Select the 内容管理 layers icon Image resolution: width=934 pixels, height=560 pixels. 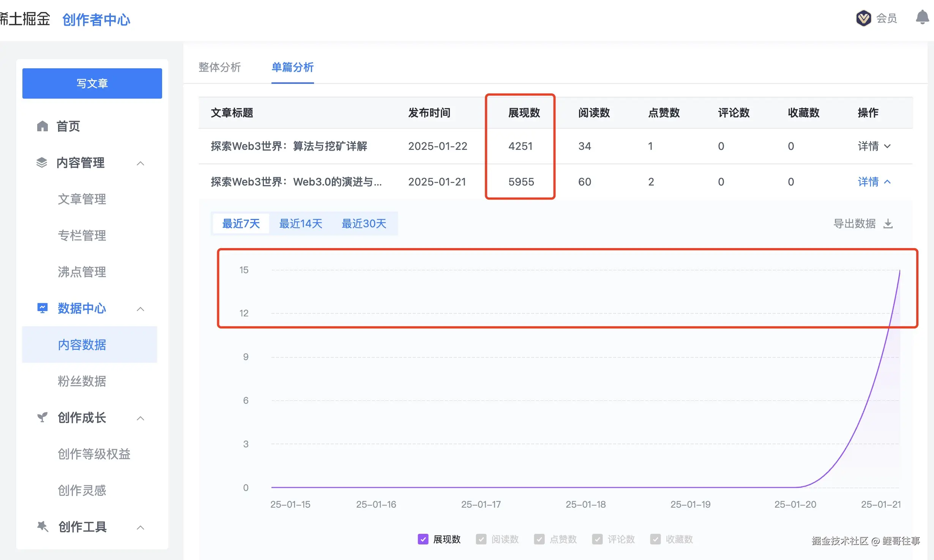click(42, 163)
